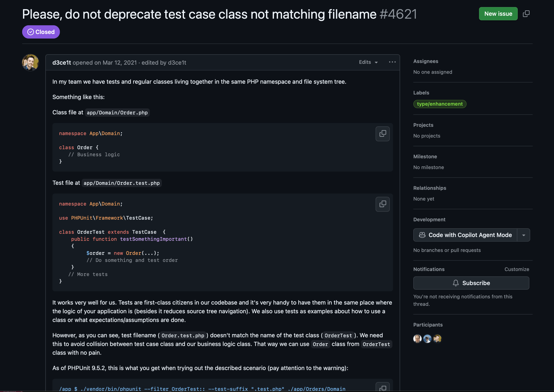Copy the OrderTest code block

[x=382, y=204]
